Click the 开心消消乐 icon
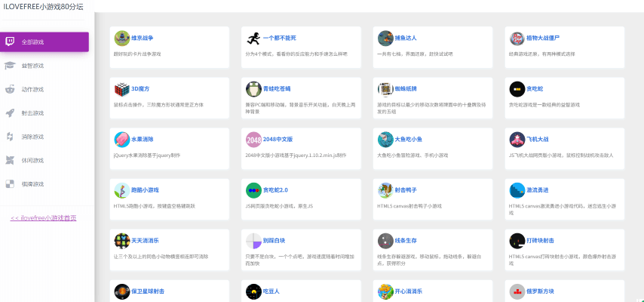Viewport: 644px width, 302px height. coord(385,291)
